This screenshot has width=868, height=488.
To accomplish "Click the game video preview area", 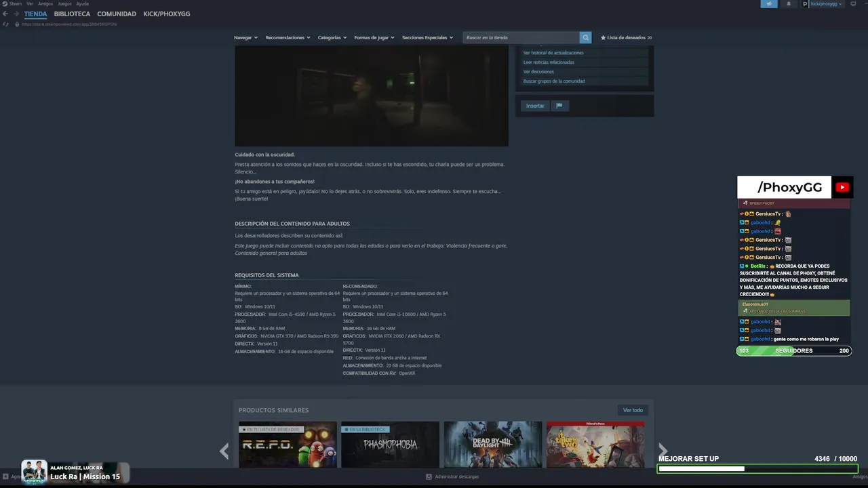I will point(372,96).
